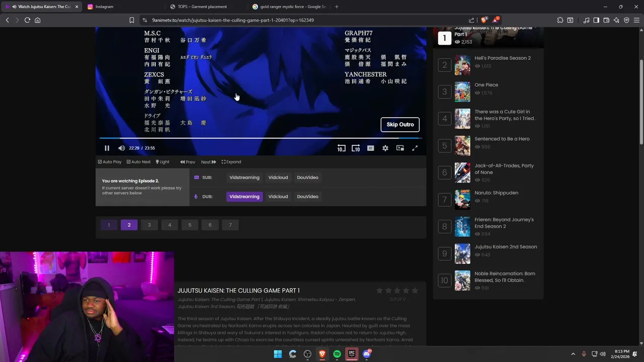Open episode 3
644x362 pixels.
[x=149, y=225]
